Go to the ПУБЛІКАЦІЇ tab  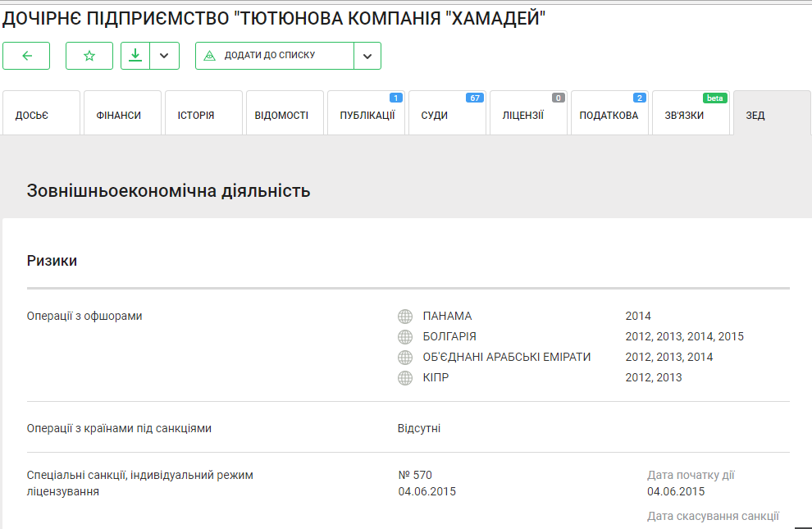click(367, 116)
